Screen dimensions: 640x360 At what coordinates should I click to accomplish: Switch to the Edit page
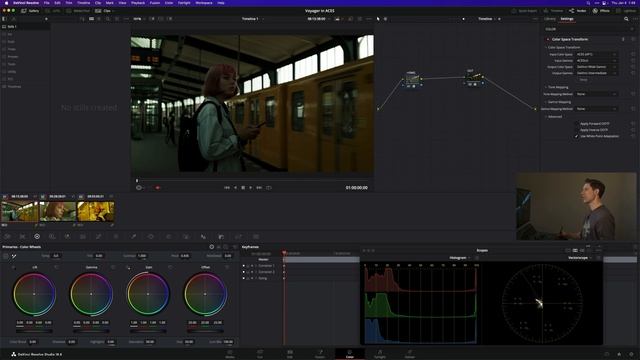click(289, 354)
